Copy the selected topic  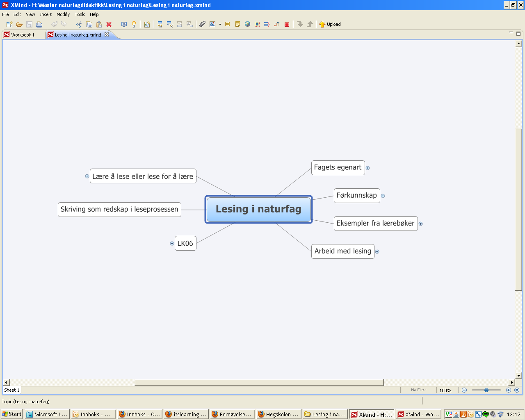pyautogui.click(x=89, y=24)
